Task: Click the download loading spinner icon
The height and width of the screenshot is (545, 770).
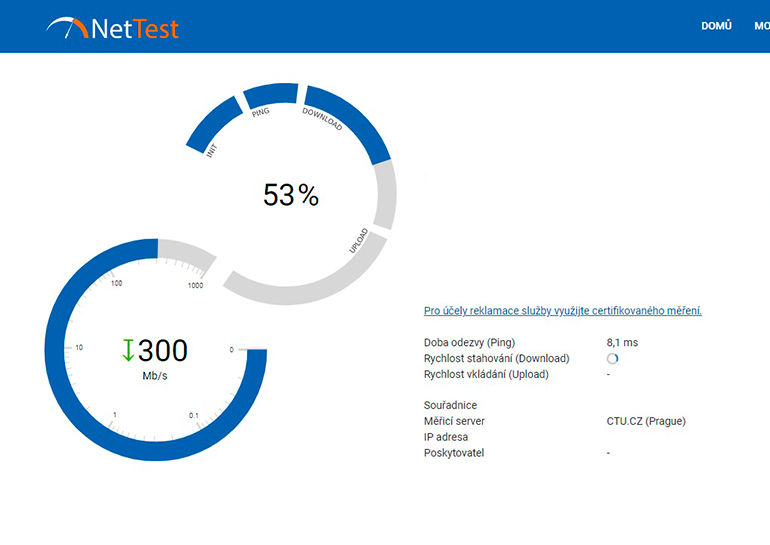Action: click(612, 358)
